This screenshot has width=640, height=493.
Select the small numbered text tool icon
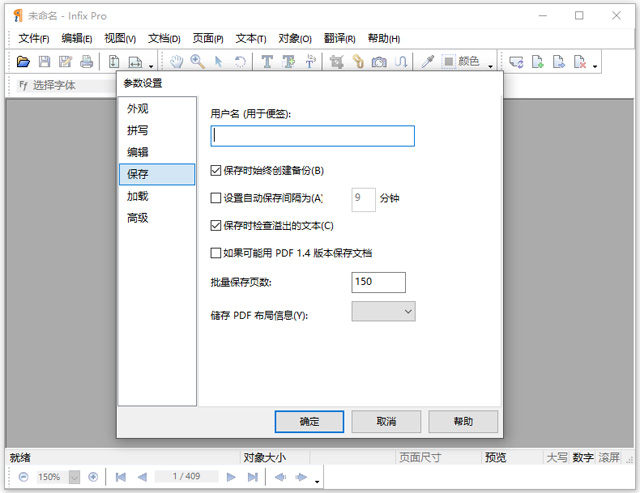310,62
